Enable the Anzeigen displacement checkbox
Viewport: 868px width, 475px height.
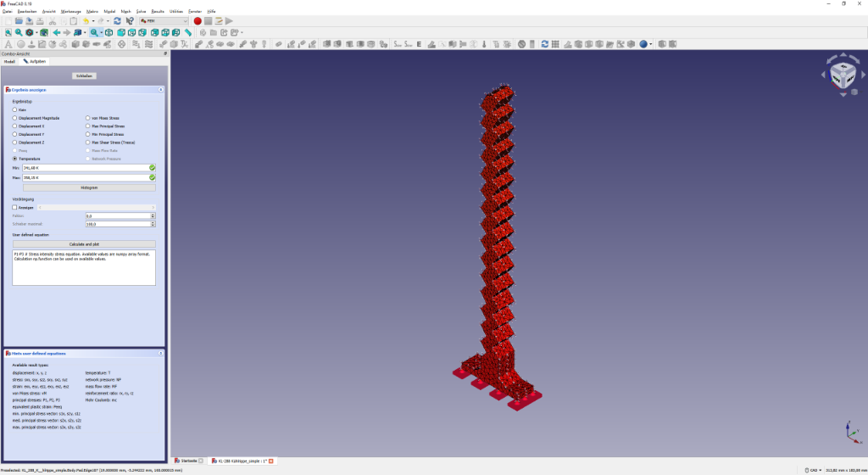click(14, 207)
